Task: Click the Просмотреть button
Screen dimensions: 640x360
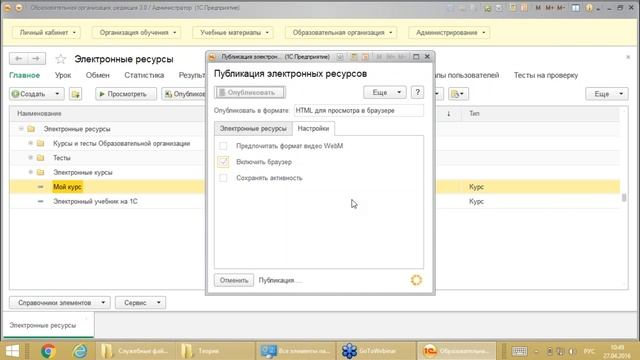Action: point(126,94)
